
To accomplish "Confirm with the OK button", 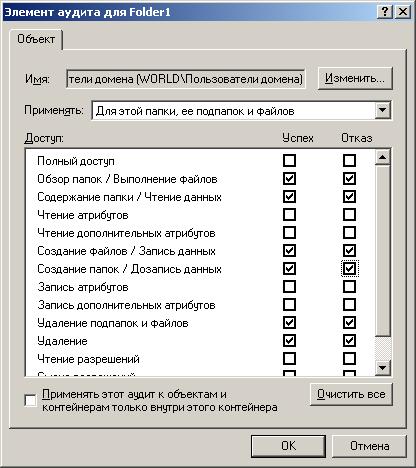I will coord(288,446).
